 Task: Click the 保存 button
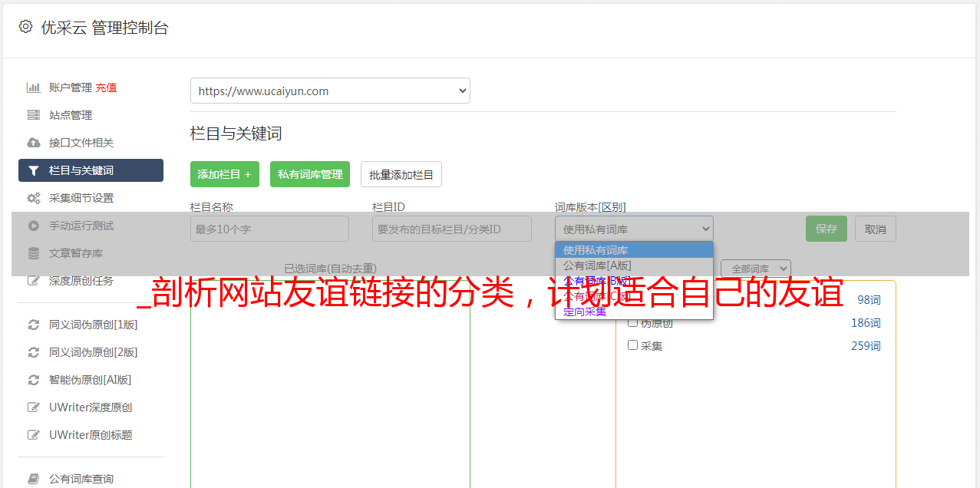tap(827, 229)
